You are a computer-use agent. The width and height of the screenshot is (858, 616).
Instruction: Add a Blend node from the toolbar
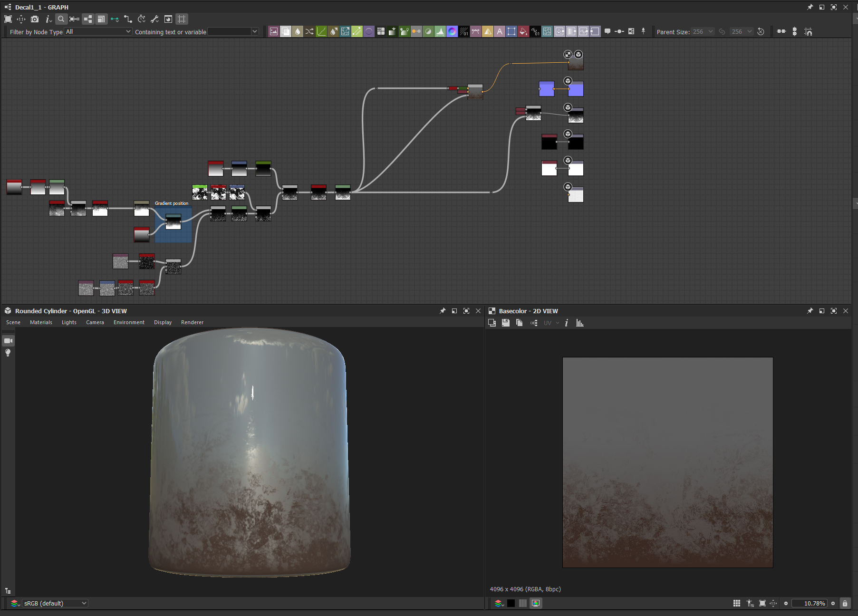[x=286, y=32]
